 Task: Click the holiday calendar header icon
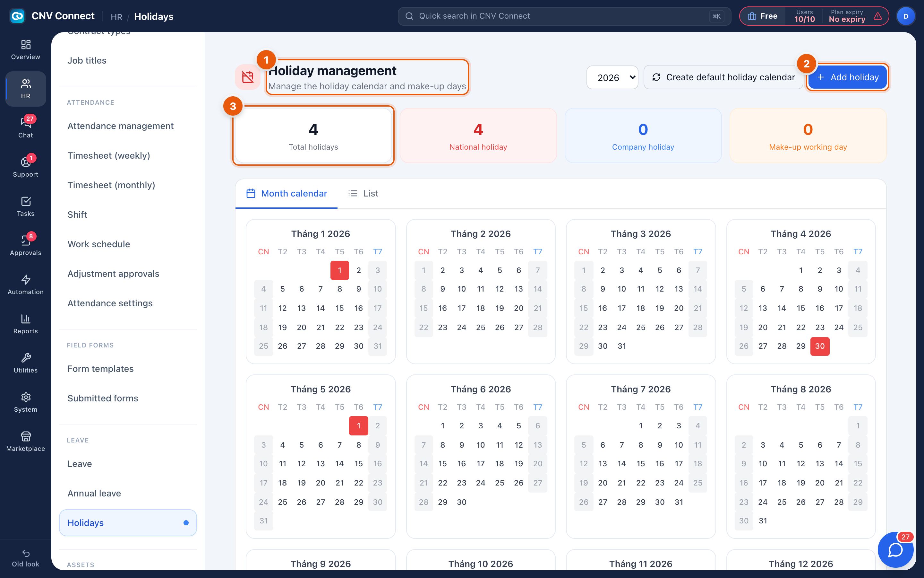(248, 77)
